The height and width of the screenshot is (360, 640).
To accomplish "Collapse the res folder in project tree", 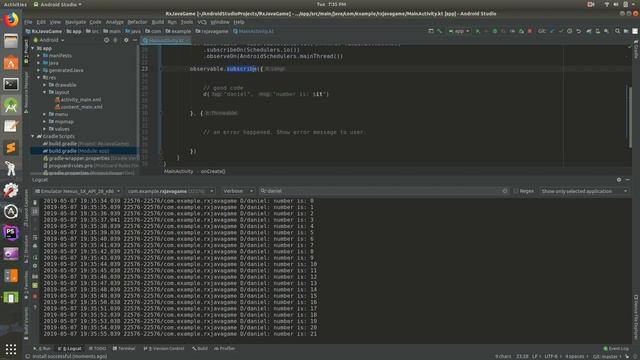I will (39, 78).
